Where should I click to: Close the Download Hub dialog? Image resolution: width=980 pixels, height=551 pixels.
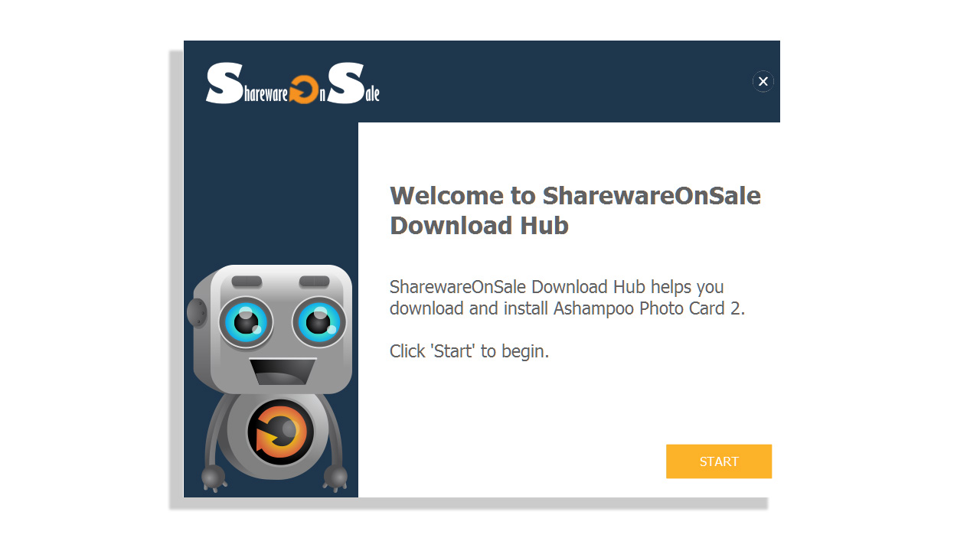tap(763, 81)
